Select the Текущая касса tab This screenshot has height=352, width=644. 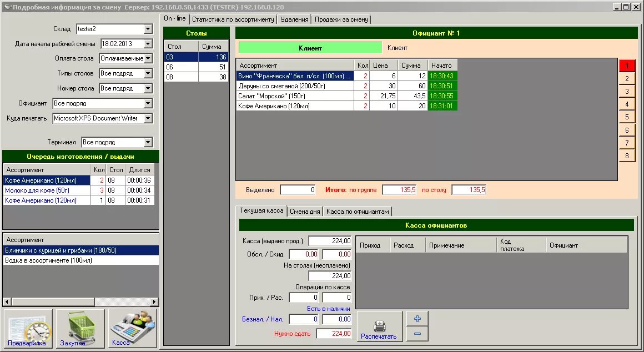coord(261,211)
